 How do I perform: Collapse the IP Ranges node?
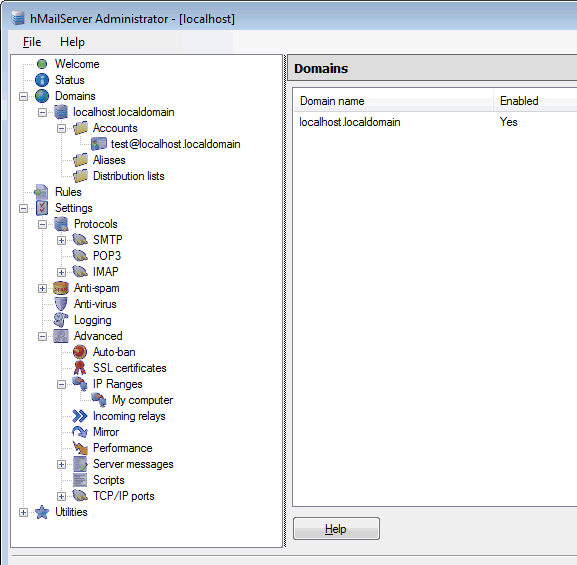click(x=61, y=384)
